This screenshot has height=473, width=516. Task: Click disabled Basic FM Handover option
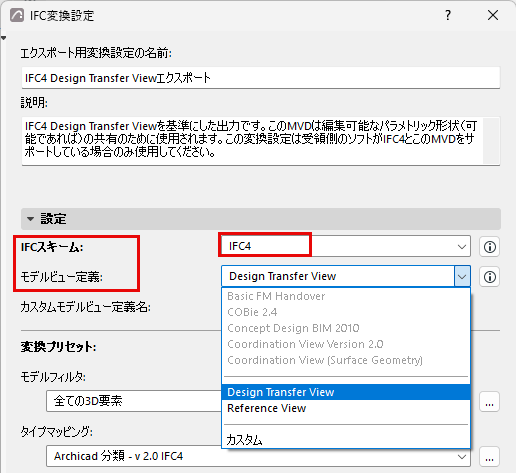[346, 296]
